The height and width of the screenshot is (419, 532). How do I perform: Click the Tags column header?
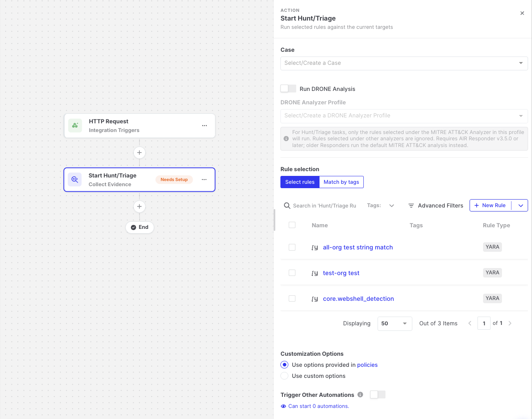[416, 225]
